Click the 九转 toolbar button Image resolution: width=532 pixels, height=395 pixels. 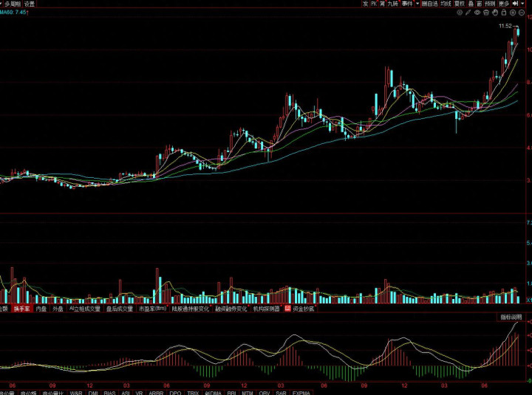392,4
